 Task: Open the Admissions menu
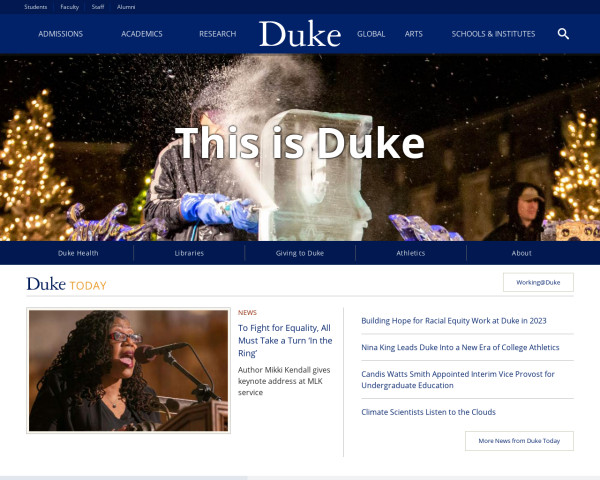pos(60,34)
